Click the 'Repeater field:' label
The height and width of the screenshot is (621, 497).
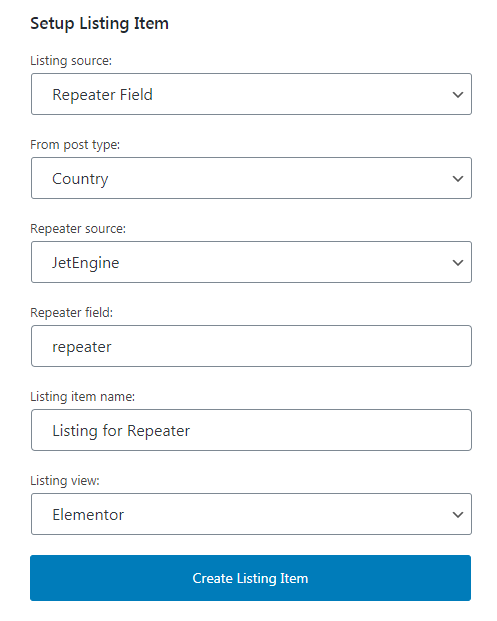point(71,313)
